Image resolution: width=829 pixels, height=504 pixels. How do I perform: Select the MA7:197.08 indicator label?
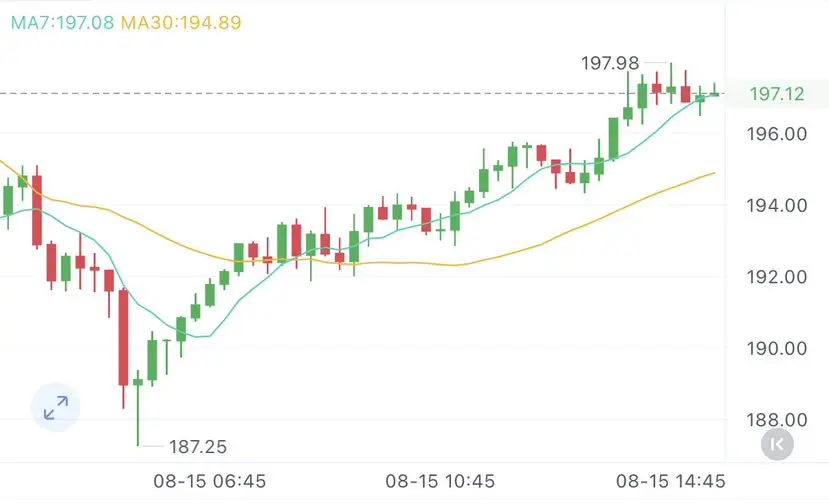coord(62,23)
